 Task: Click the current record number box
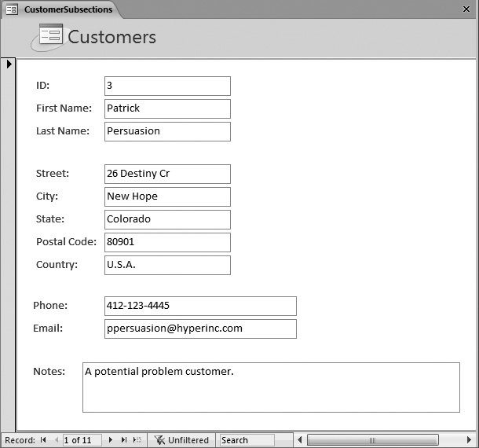[82, 440]
